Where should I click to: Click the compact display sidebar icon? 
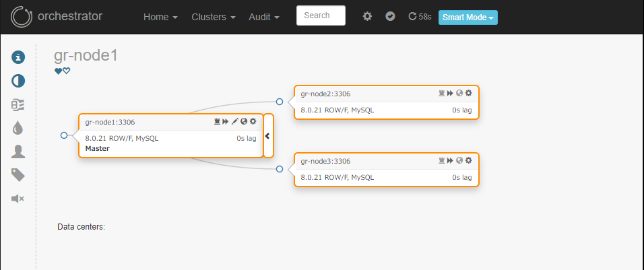point(18,105)
